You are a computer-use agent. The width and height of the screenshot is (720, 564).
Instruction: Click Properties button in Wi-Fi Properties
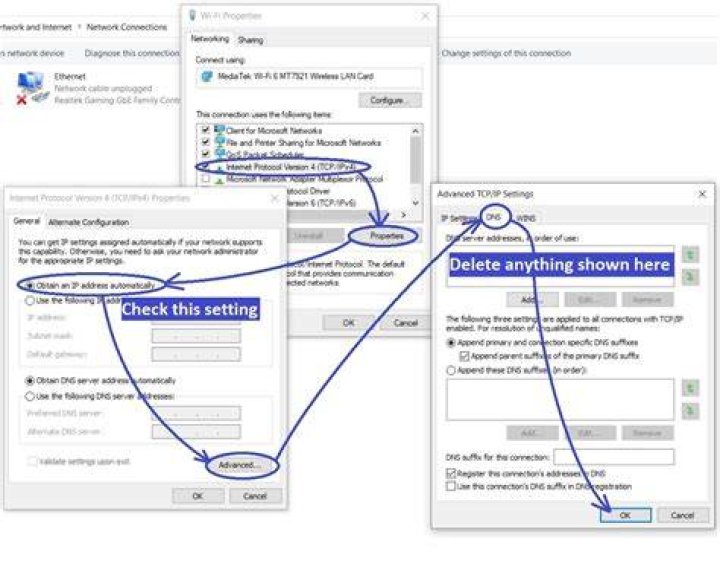click(387, 236)
